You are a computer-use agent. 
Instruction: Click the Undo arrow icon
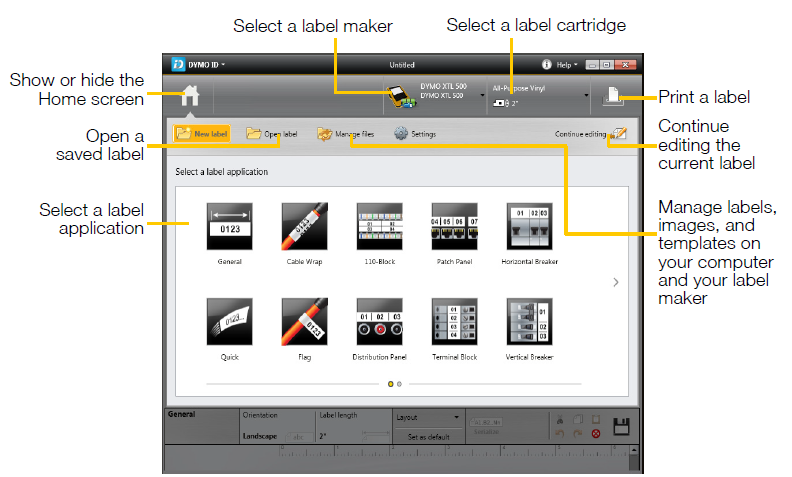coord(560,434)
